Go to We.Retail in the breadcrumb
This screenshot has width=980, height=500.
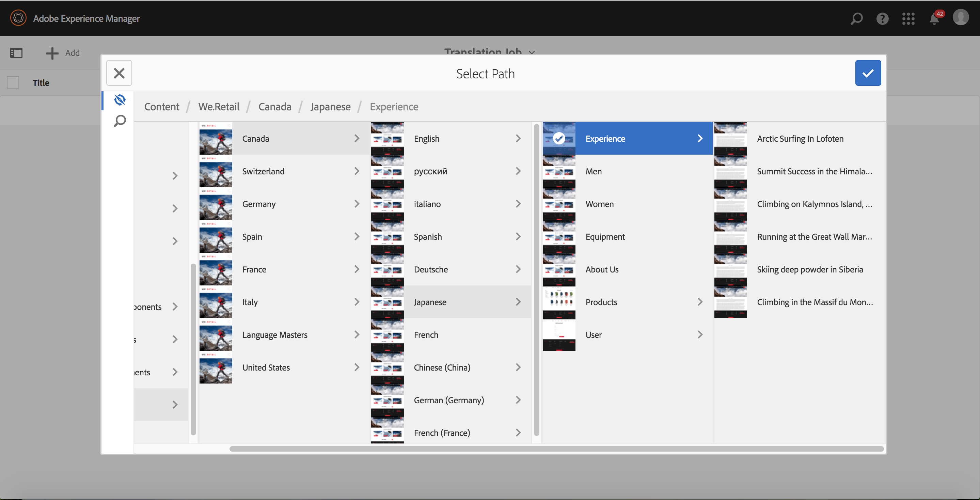click(x=219, y=107)
